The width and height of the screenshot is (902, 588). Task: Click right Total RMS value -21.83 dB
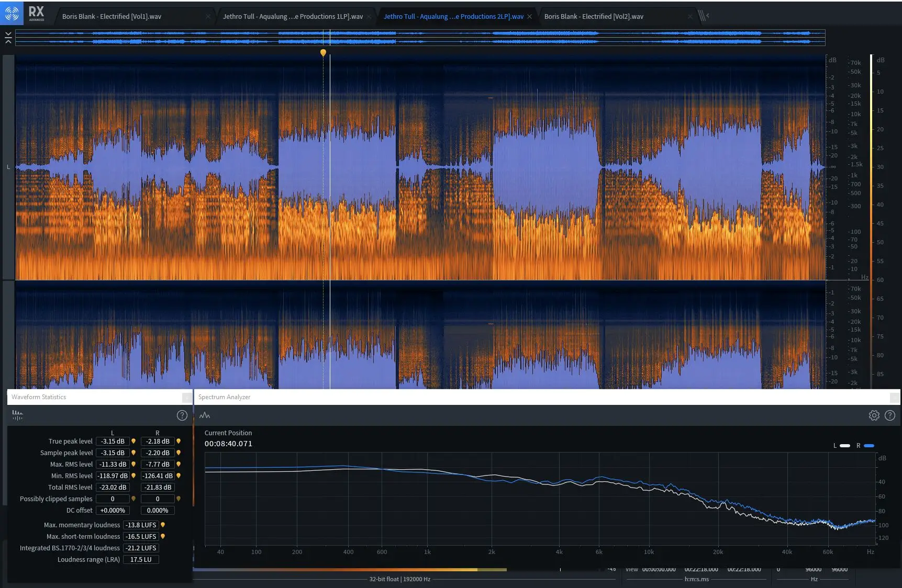tap(158, 487)
